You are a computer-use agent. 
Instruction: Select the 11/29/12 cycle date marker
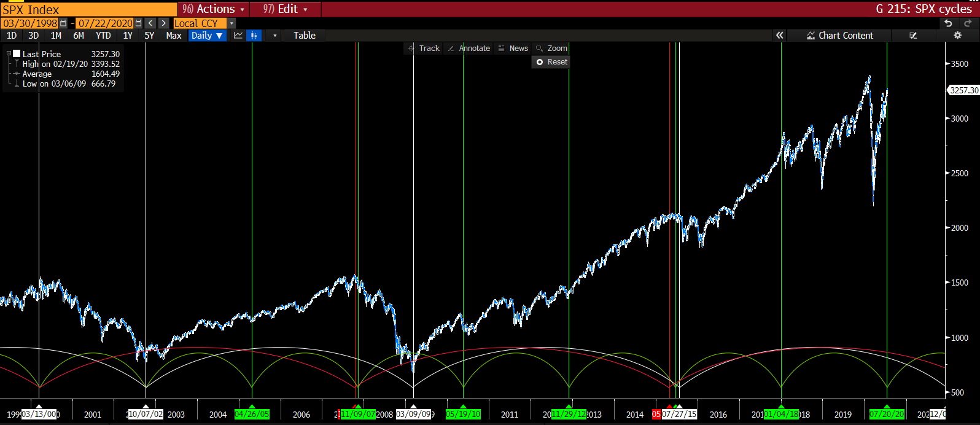[569, 415]
